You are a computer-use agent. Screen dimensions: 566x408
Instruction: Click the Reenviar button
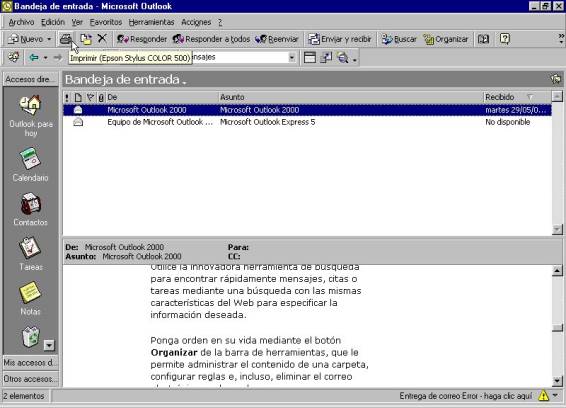[277, 39]
